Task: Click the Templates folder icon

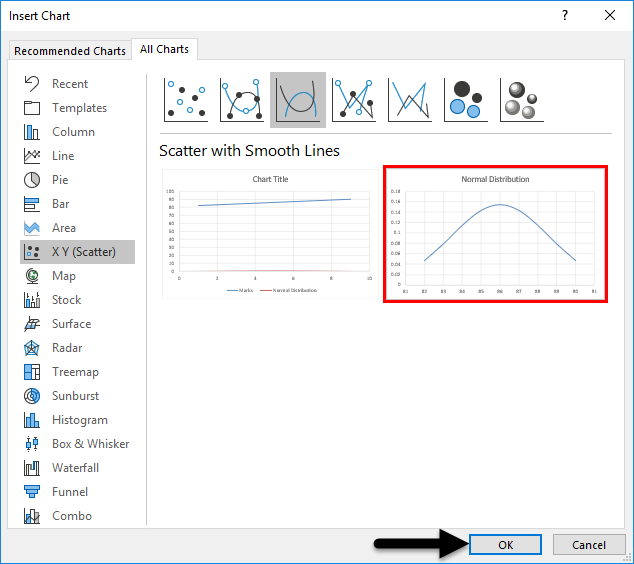Action: tap(32, 108)
